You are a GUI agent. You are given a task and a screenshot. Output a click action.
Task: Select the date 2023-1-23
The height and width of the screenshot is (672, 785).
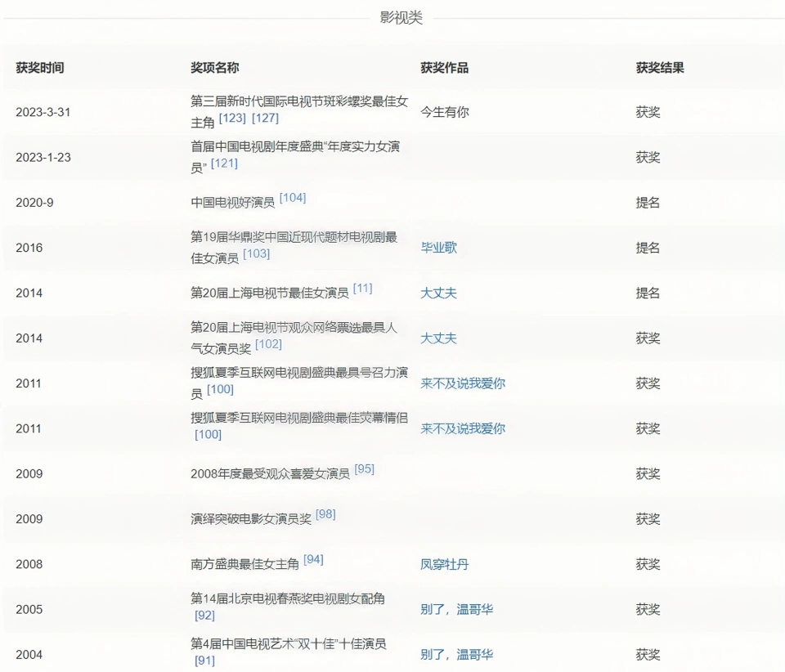point(43,157)
